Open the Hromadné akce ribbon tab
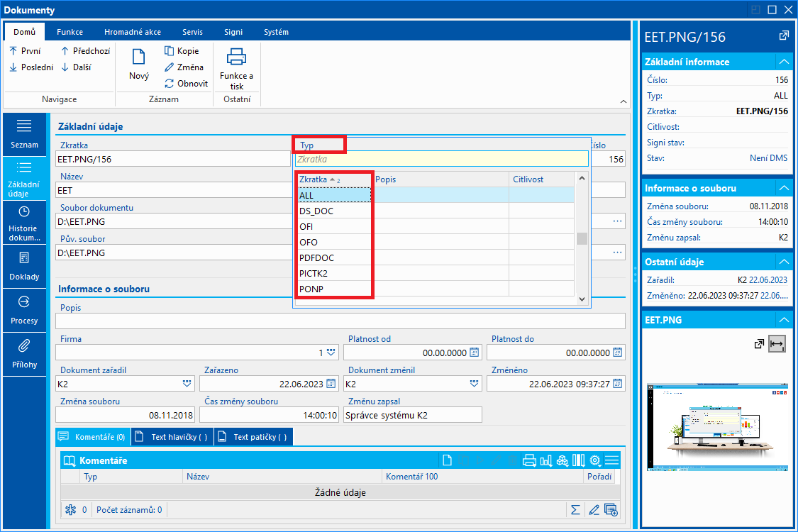This screenshot has height=532, width=798. coord(133,31)
